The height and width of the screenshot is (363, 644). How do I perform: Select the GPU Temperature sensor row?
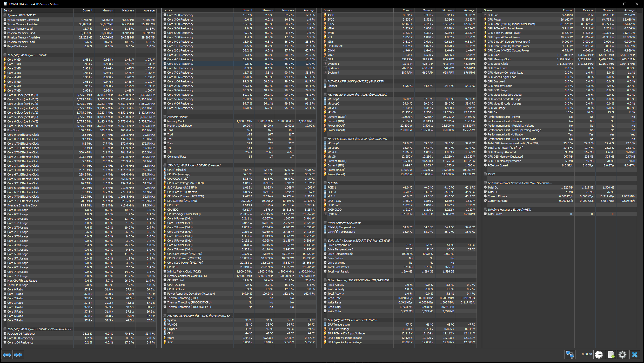coord(338,325)
